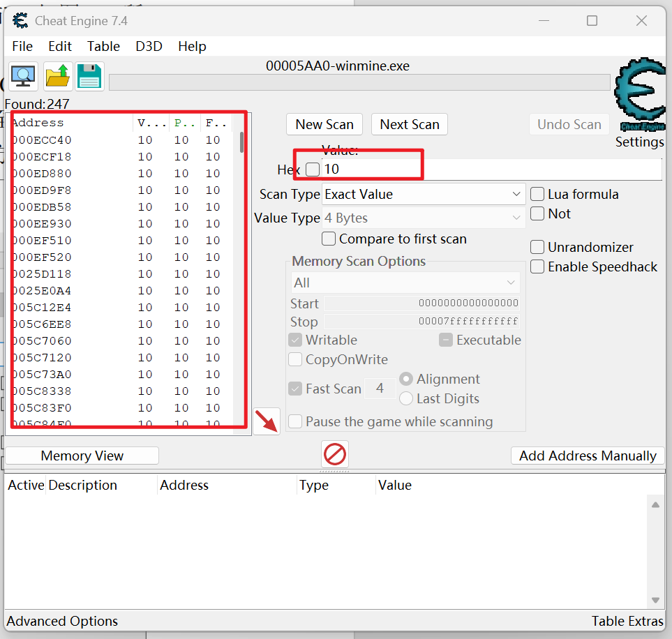Enable Pause the game while scanning
Viewport: 672px width, 639px height.
(x=295, y=422)
